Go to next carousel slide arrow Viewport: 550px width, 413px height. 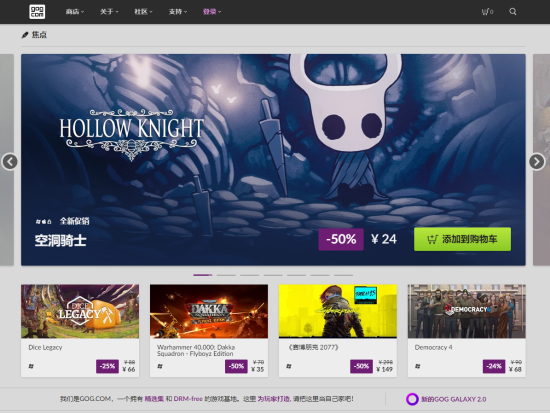[537, 162]
